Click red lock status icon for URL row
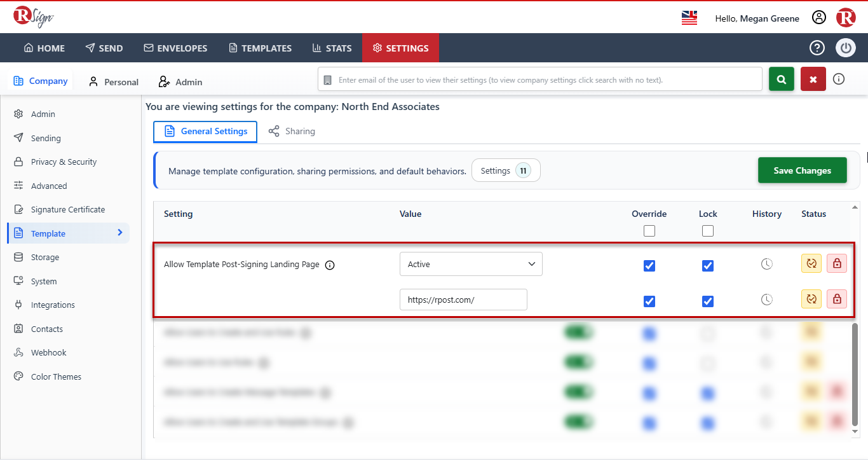Screen dimensions: 868x463 pos(837,299)
